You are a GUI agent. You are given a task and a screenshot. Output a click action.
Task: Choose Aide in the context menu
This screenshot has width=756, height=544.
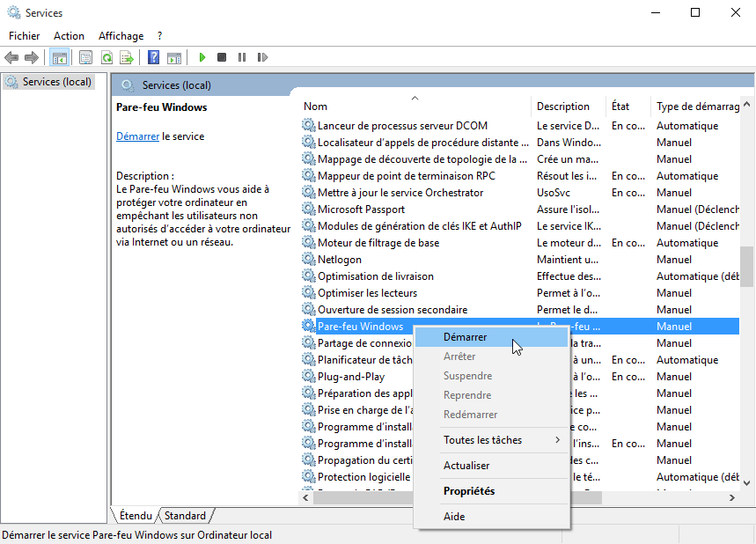pyautogui.click(x=491, y=517)
